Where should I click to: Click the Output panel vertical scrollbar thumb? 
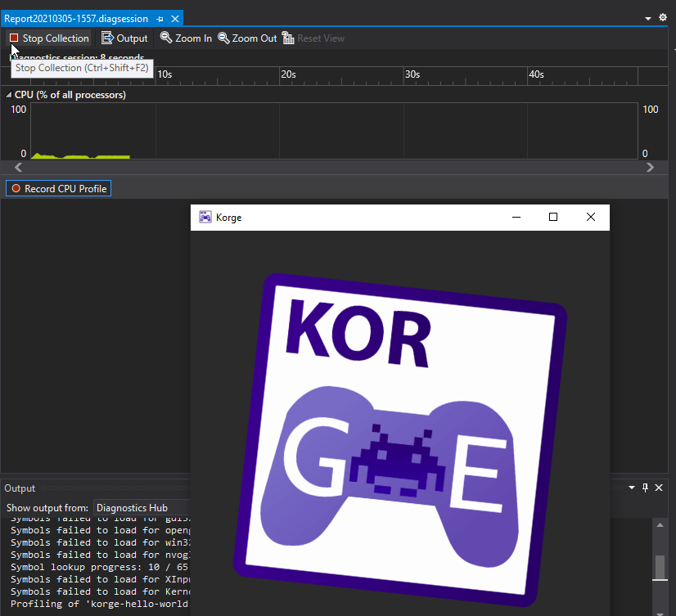point(659,567)
